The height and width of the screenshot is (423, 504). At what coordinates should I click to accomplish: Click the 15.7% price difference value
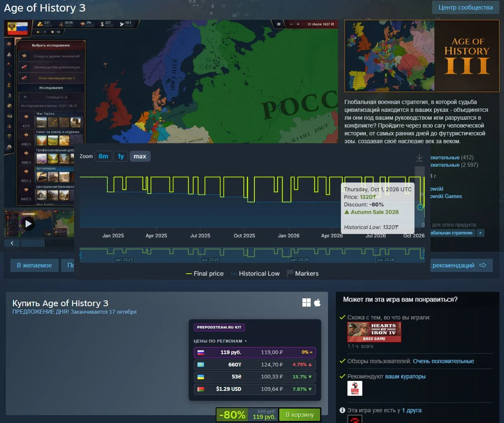pyautogui.click(x=302, y=377)
